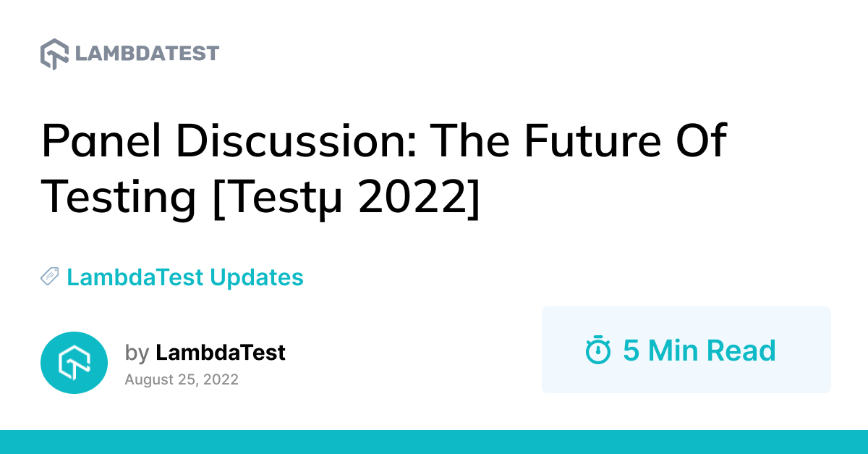Click the word Testing in the headline
Viewport: 868px width, 454px height.
tap(119, 196)
